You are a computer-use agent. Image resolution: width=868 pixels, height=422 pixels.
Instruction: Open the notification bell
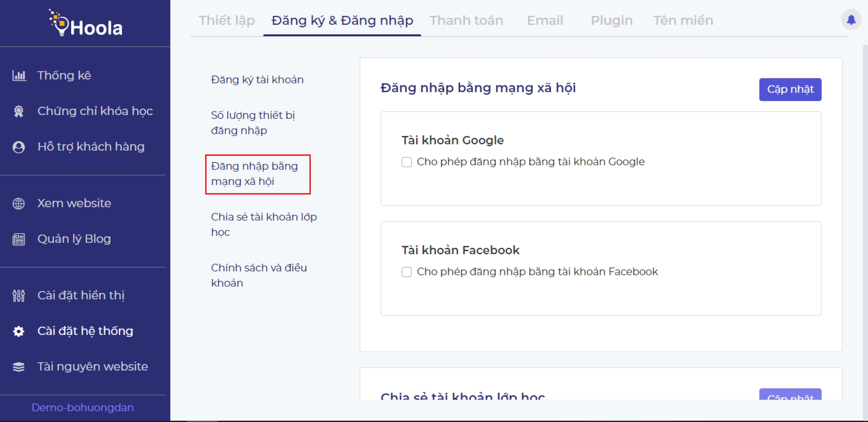[x=851, y=20]
